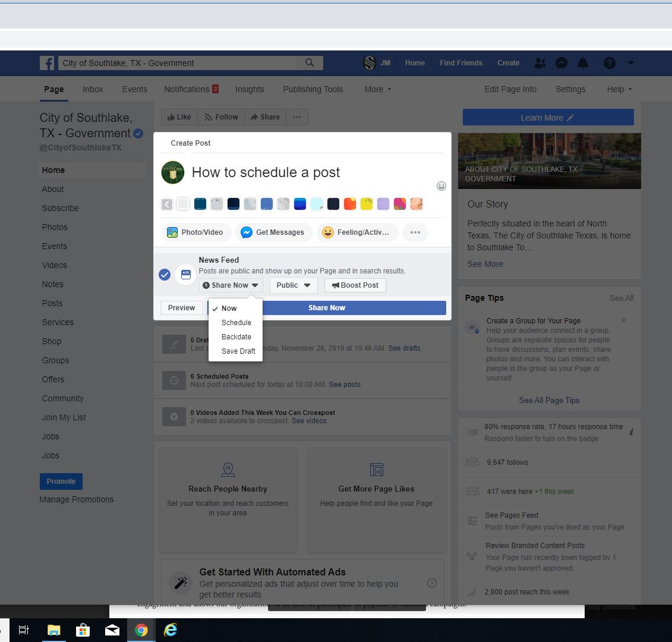Viewport: 672px width, 642px height.
Task: Choose Save Draft from the menu
Action: tap(235, 351)
